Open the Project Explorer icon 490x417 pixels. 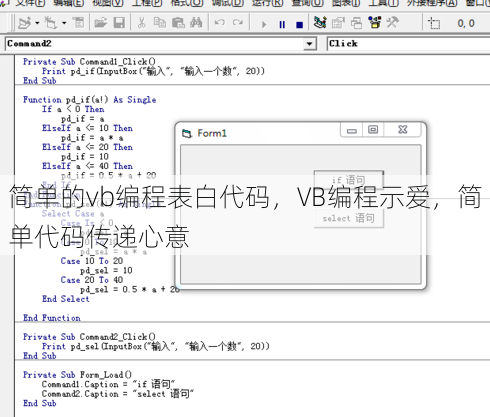tap(320, 23)
